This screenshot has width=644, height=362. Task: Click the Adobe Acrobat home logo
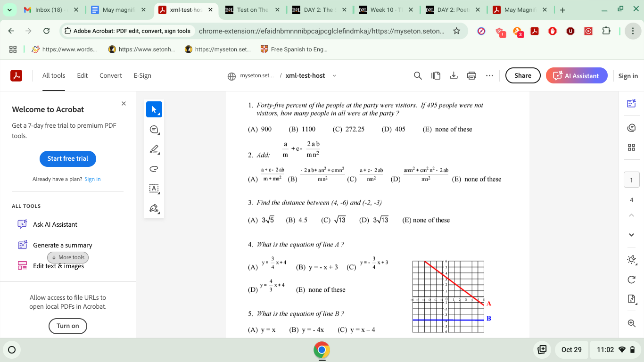click(x=16, y=75)
